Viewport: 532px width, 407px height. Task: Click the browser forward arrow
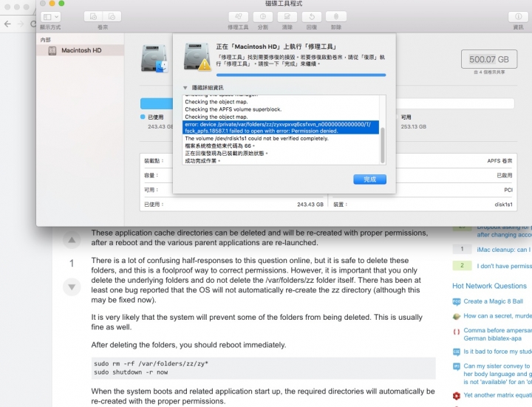click(x=21, y=24)
